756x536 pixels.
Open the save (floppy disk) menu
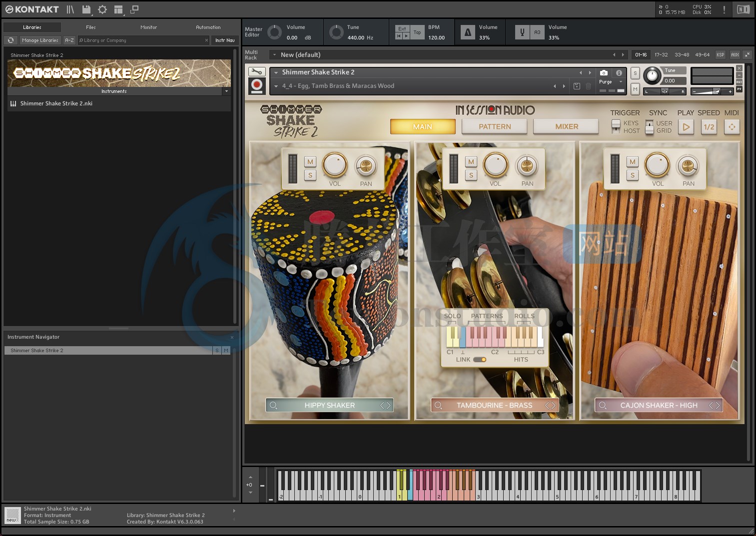(x=86, y=9)
